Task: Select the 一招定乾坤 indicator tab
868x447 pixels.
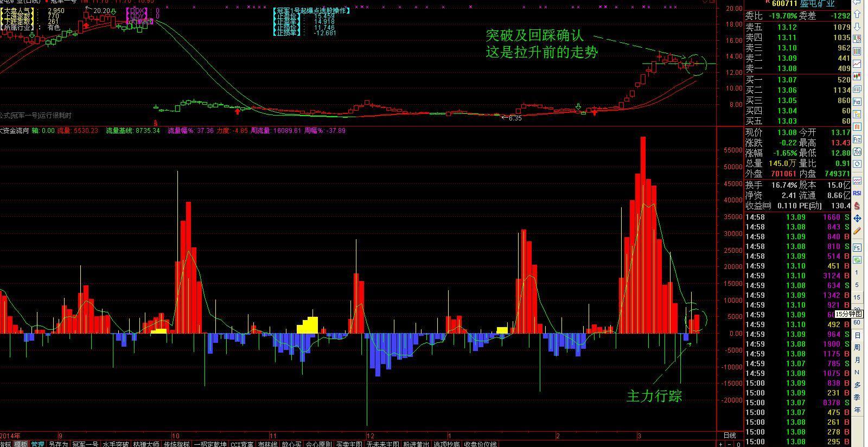Action: [x=210, y=443]
